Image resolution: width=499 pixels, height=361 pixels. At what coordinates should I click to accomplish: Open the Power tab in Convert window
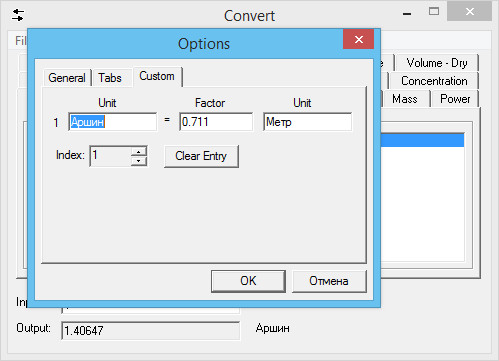point(455,99)
